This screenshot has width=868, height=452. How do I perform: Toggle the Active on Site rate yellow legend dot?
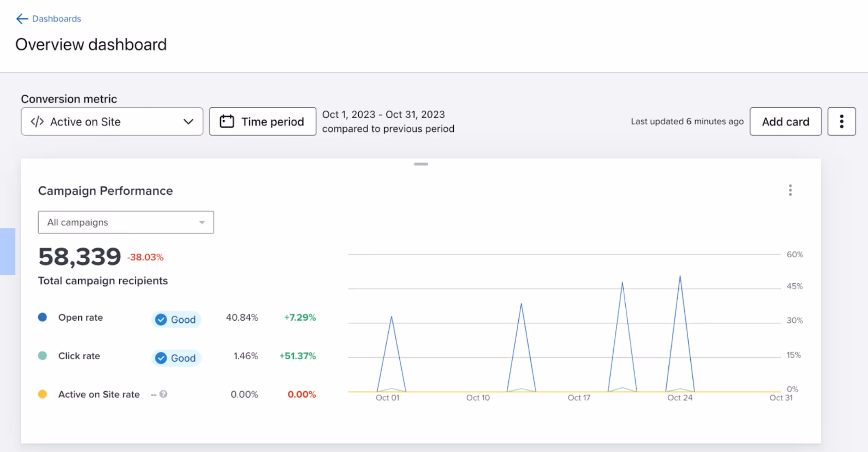tap(42, 394)
